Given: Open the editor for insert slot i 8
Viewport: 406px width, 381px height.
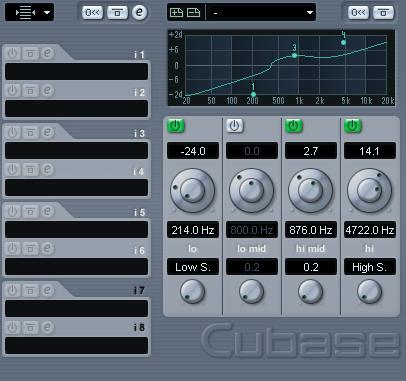Looking at the screenshot, I should click(48, 328).
